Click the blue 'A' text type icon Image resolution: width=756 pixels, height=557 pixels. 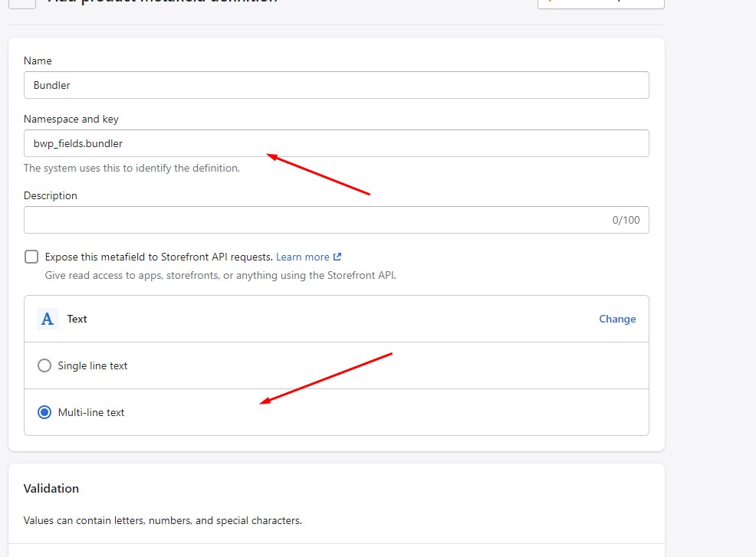tap(48, 319)
